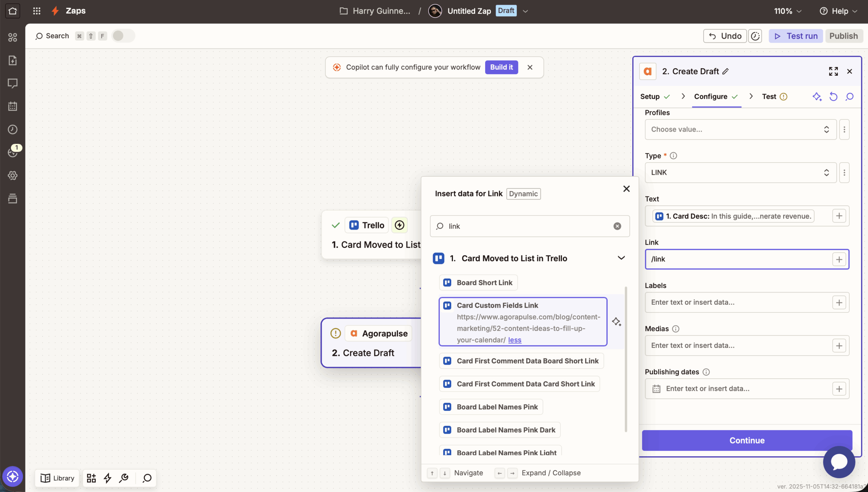Toggle the switch next to Search
868x492 pixels.
tap(123, 36)
